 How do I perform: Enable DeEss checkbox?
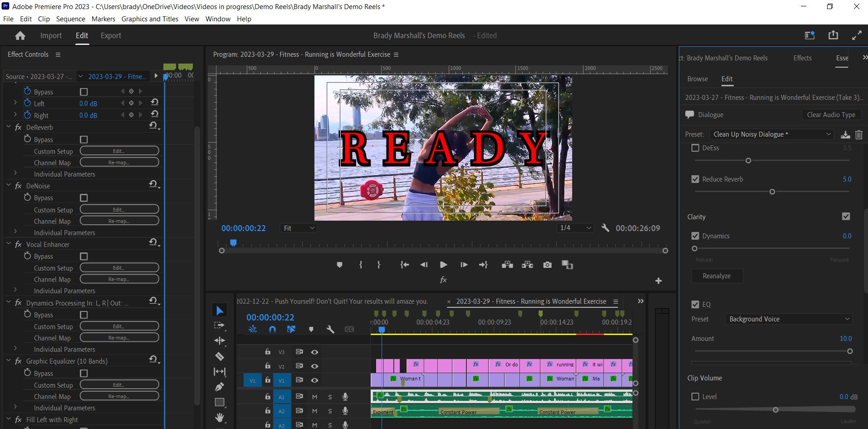point(695,148)
